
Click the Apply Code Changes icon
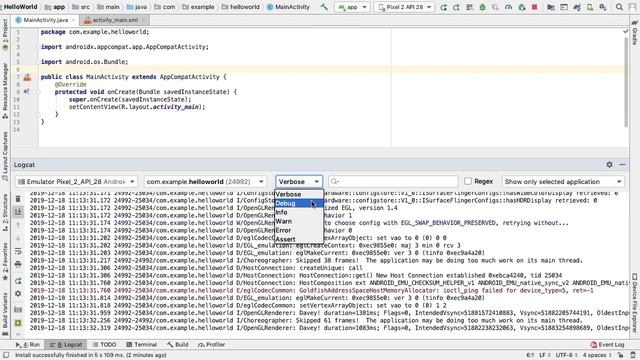[469, 7]
